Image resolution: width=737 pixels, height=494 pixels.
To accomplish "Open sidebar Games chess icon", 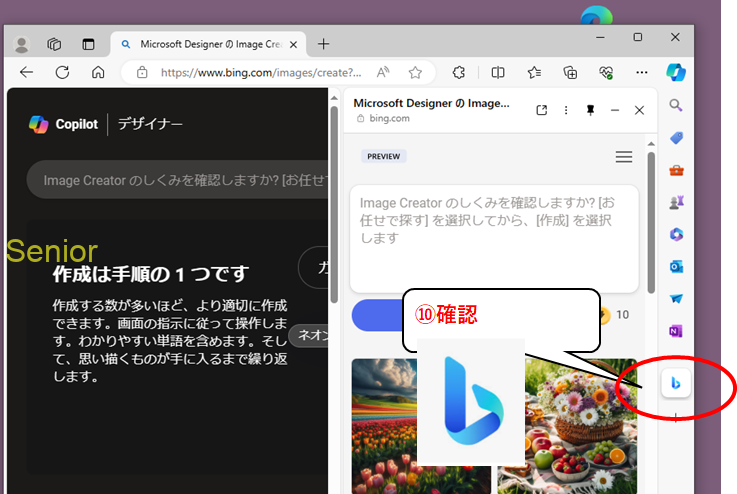I will coord(676,202).
